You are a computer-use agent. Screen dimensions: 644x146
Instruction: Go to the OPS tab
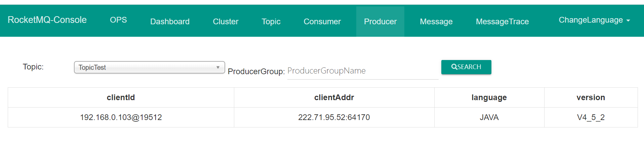(118, 20)
